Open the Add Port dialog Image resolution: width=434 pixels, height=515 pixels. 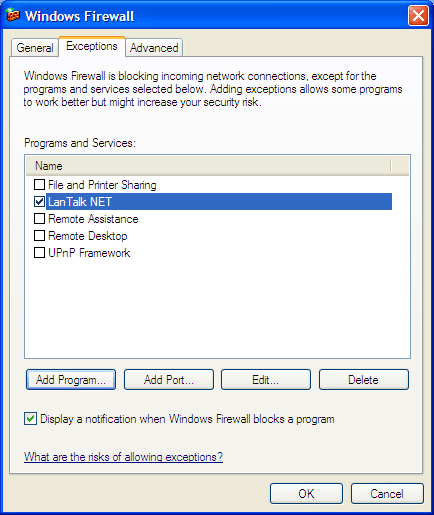pos(169,380)
